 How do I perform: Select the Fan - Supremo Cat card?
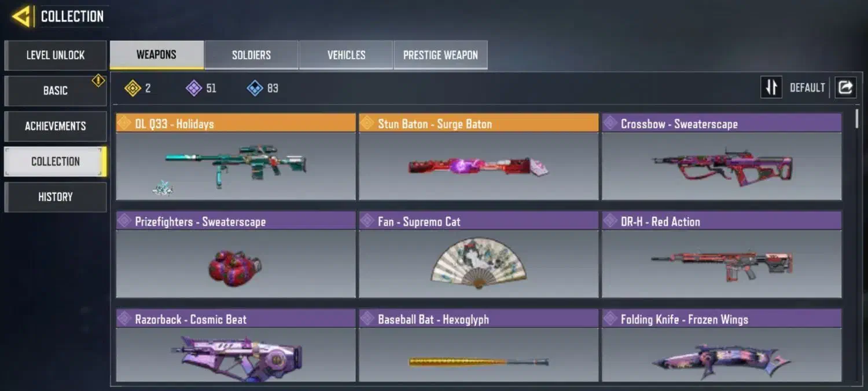(x=479, y=254)
